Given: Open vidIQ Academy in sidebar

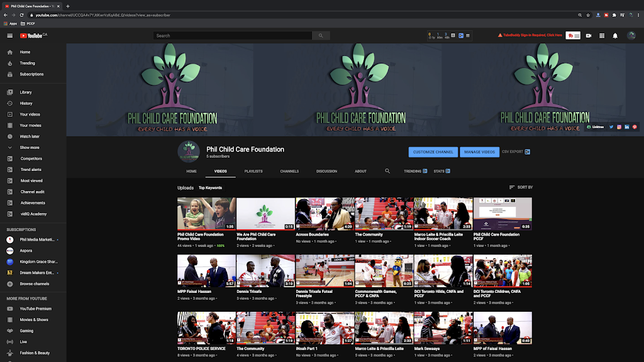Looking at the screenshot, I should click(33, 214).
